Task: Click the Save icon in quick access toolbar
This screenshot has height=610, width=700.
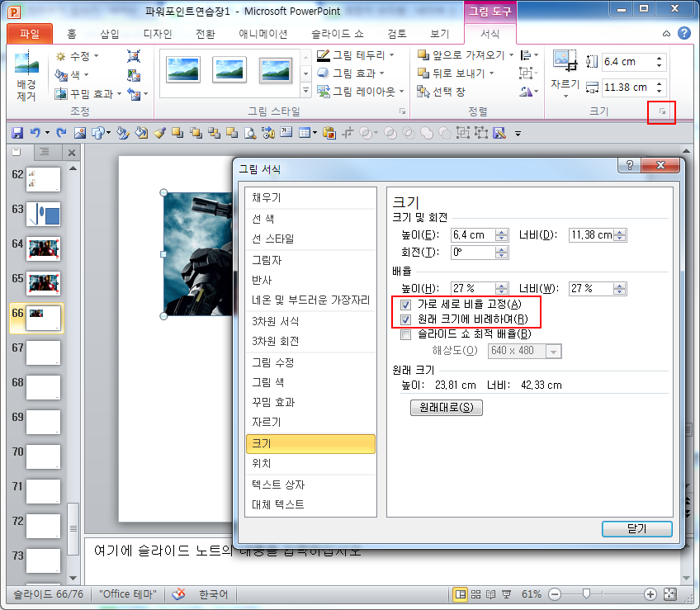Action: 17,132
